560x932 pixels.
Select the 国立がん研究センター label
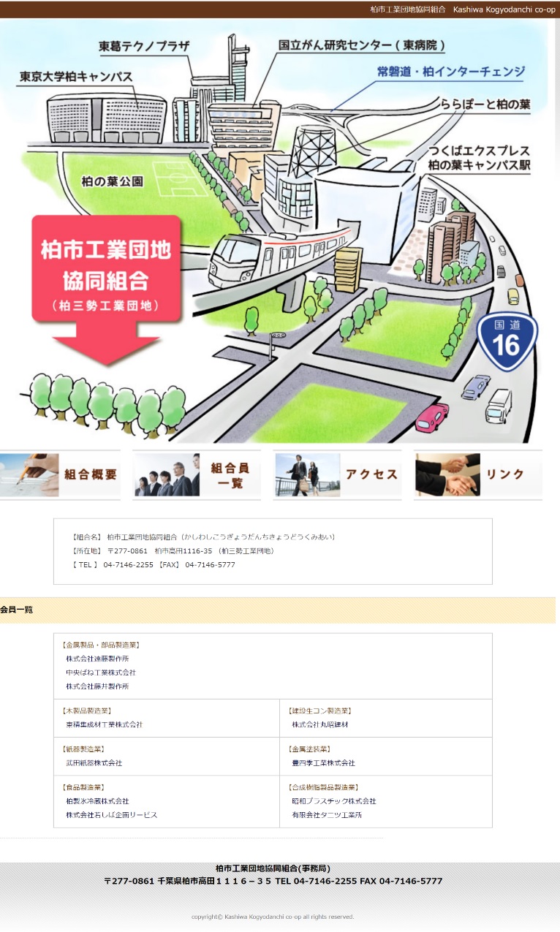coord(362,45)
